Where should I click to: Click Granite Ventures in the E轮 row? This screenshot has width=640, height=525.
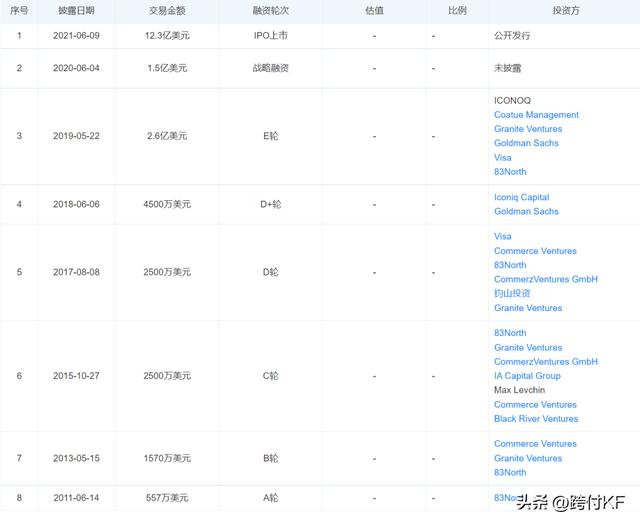pos(528,129)
